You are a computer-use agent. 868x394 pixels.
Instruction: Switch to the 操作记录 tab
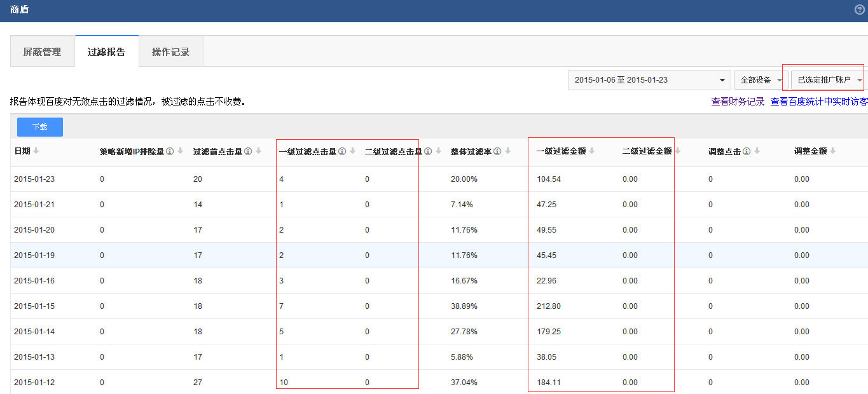[170, 52]
